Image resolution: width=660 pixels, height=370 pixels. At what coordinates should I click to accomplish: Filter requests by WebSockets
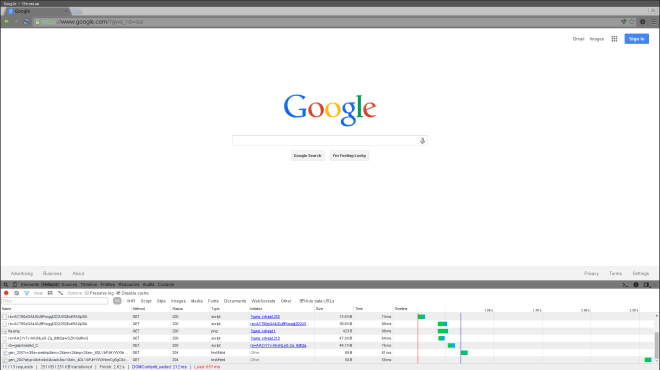(x=263, y=301)
